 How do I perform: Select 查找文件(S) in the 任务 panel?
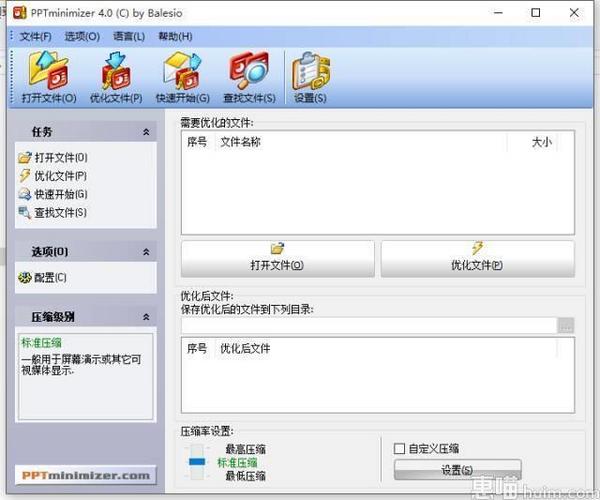click(x=53, y=213)
